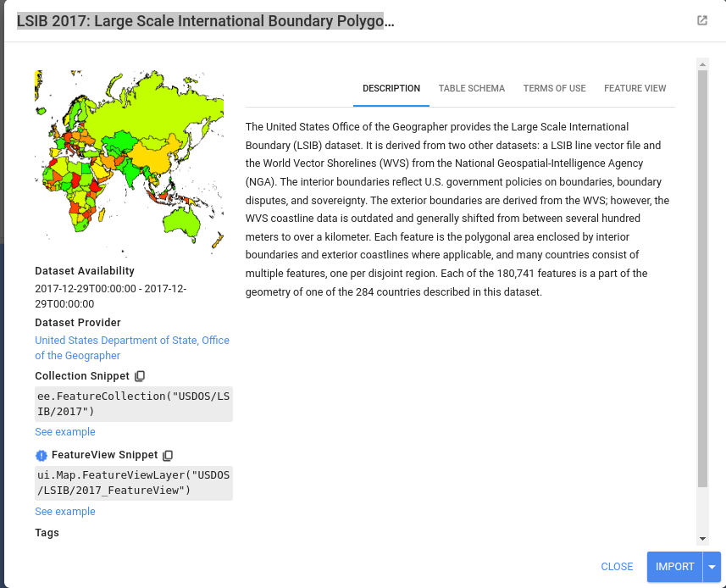726x588 pixels.
Task: Open See example under FeatureView Snippet
Action: tap(65, 512)
